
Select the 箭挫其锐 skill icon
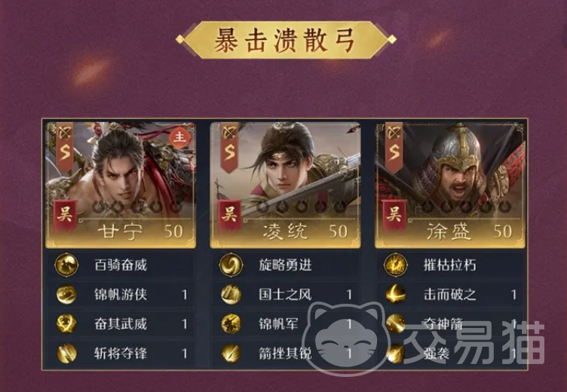tap(231, 354)
